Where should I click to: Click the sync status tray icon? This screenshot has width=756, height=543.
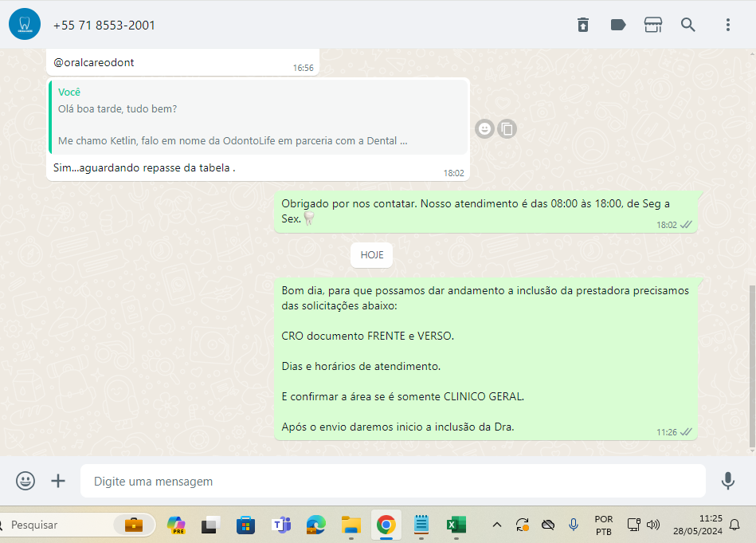(x=522, y=525)
